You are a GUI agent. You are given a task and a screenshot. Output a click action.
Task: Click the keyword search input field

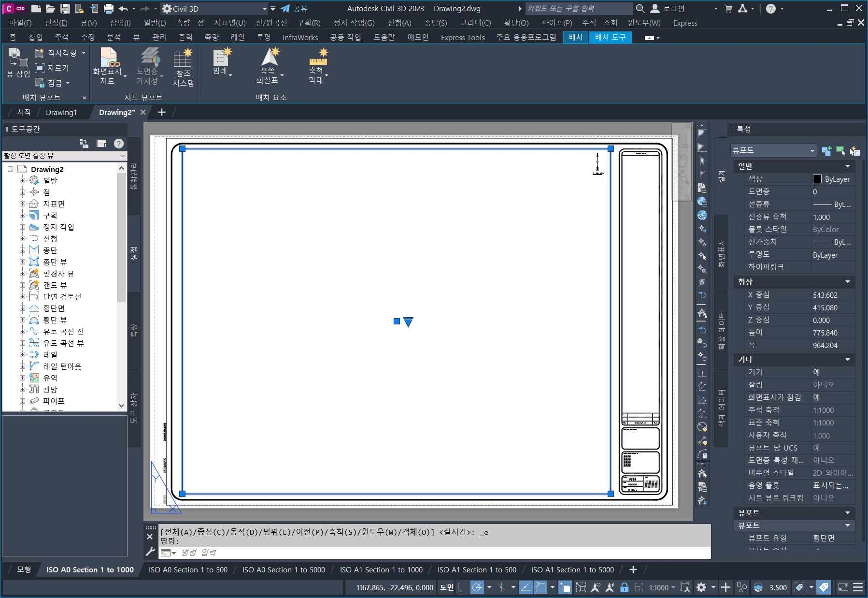tap(578, 9)
